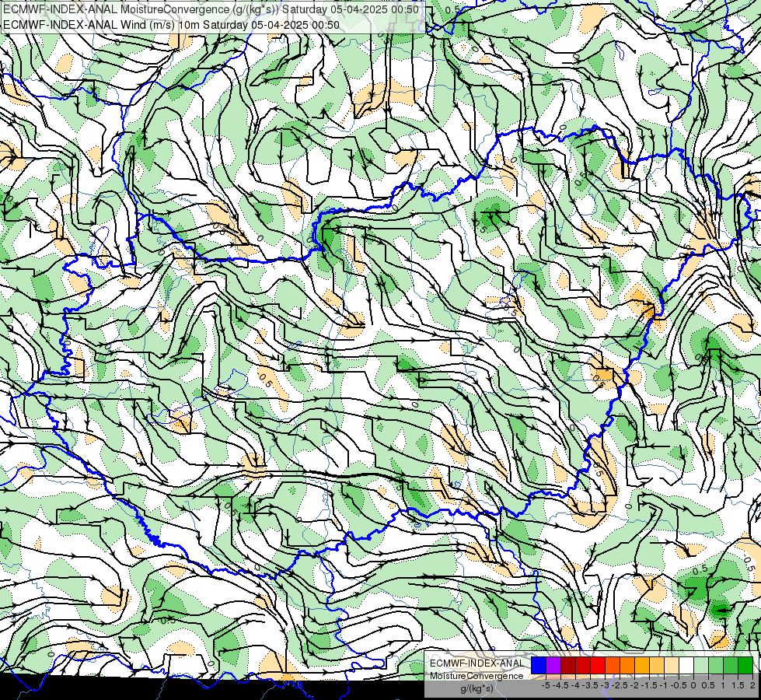Screen dimensions: 761x700
Task: Click the light orange swatch between -1.5 and -1
Action: pyautogui.click(x=657, y=666)
